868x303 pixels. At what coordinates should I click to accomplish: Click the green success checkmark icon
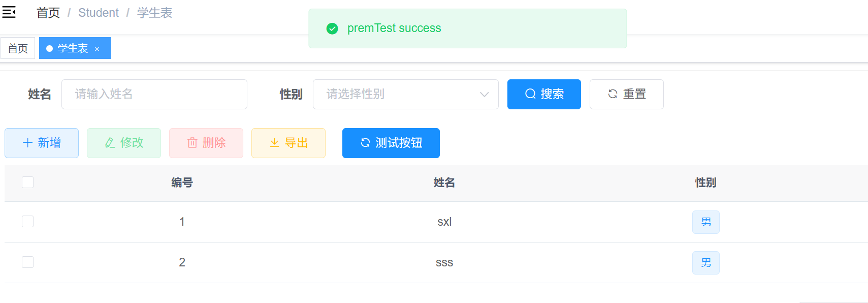click(332, 28)
